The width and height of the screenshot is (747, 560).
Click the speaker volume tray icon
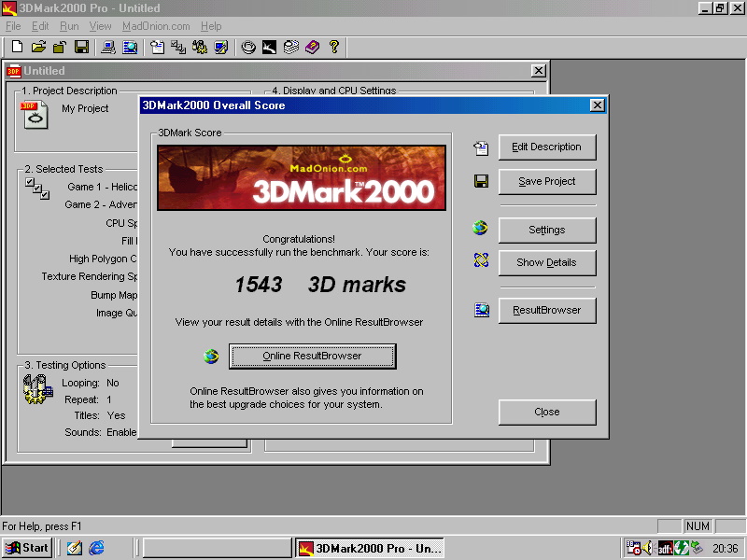pyautogui.click(x=647, y=548)
